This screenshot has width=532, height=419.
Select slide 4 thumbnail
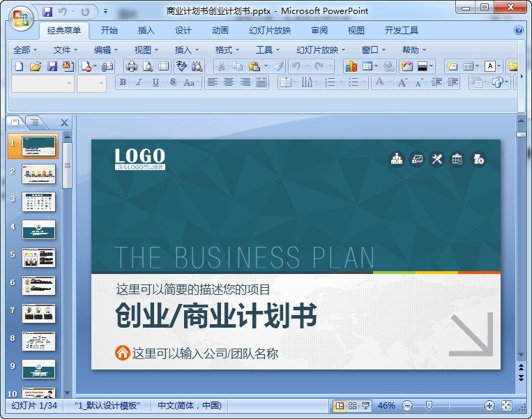38,229
